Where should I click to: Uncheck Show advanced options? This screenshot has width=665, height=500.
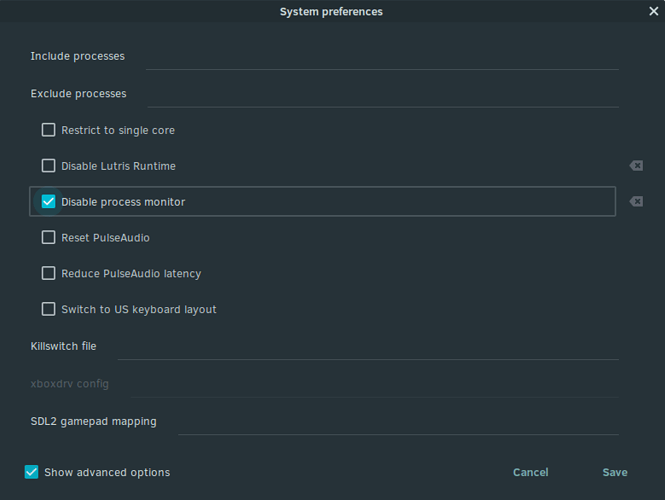[31, 472]
